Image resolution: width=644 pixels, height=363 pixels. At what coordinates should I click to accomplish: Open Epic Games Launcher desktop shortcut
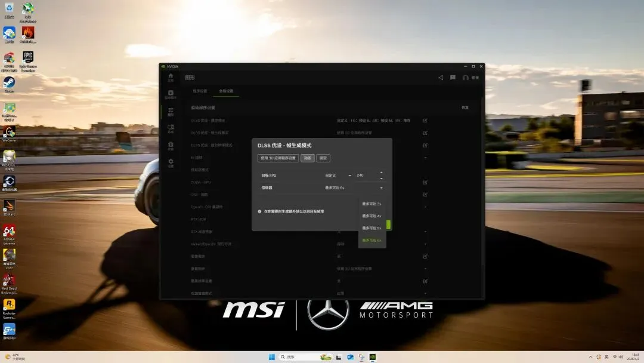[28, 61]
